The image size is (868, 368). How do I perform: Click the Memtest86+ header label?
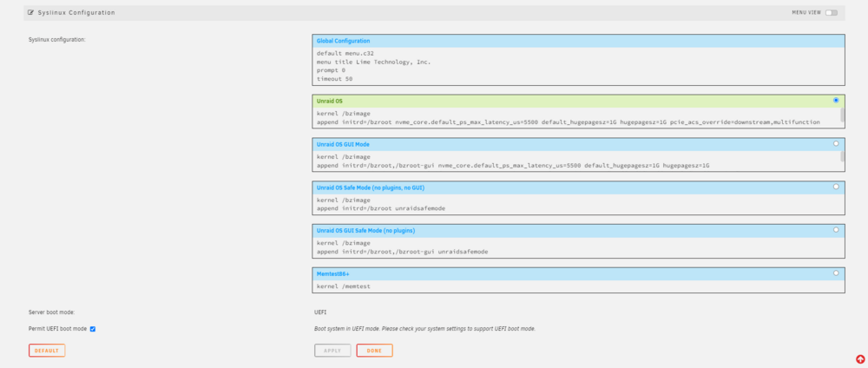tap(332, 274)
